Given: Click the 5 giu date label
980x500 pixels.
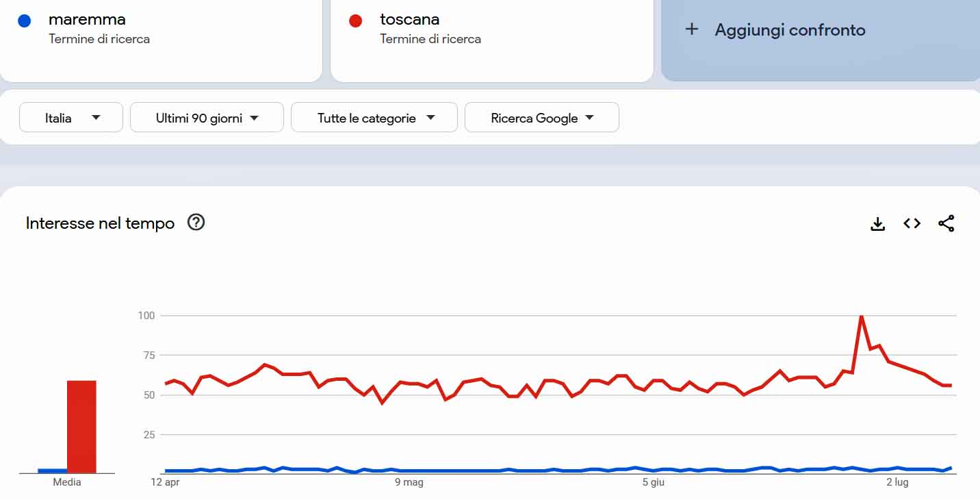Looking at the screenshot, I should 654,483.
